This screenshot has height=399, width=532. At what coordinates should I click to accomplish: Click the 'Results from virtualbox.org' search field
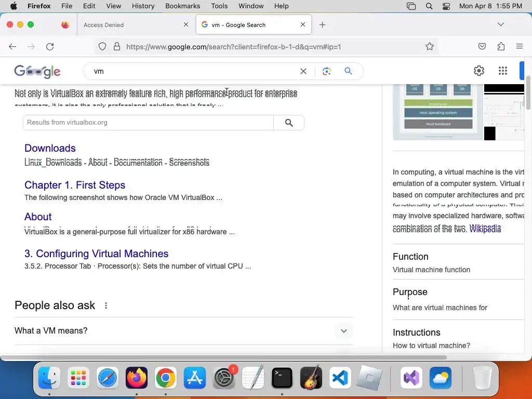(x=148, y=123)
